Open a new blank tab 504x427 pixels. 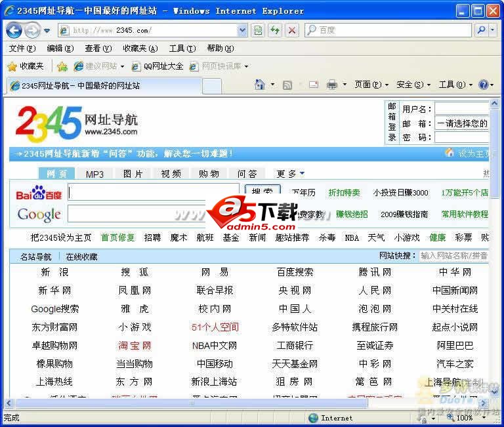coord(211,87)
